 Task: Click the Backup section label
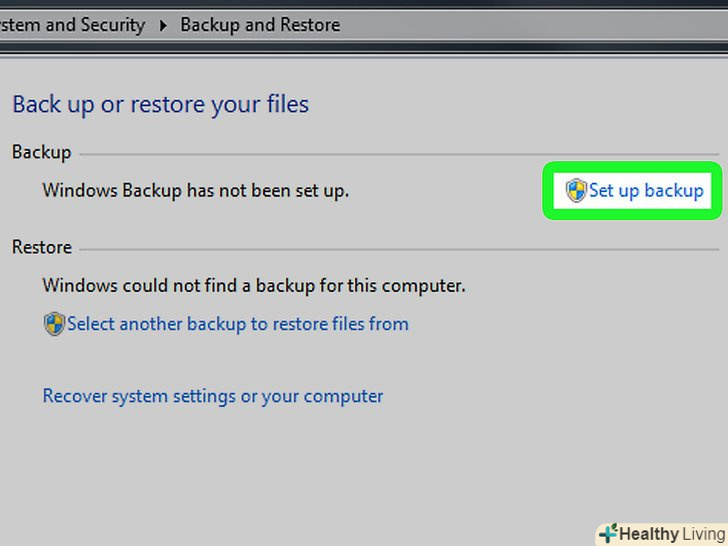pos(41,152)
